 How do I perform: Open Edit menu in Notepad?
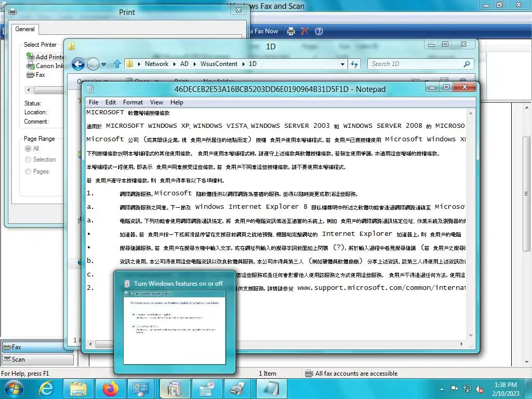pyautogui.click(x=111, y=102)
